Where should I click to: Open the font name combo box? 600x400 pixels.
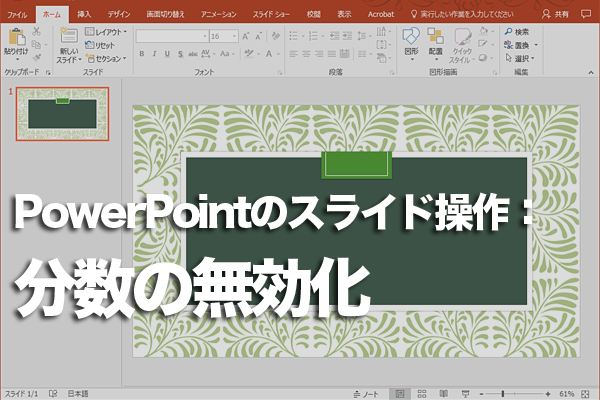pos(172,36)
